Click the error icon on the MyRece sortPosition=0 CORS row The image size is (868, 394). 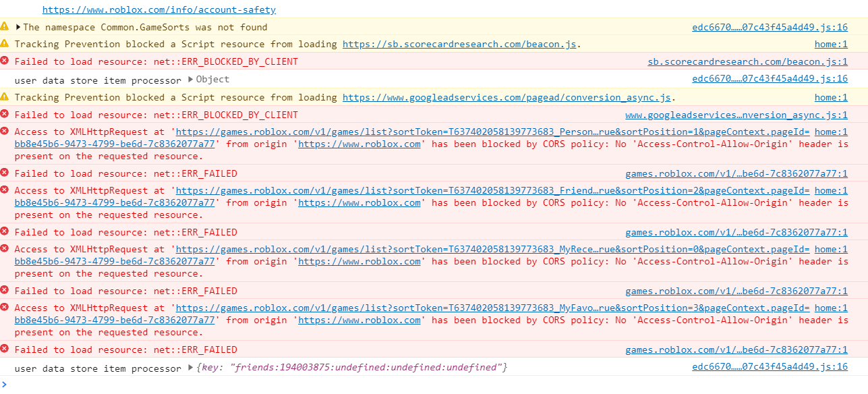click(5, 248)
